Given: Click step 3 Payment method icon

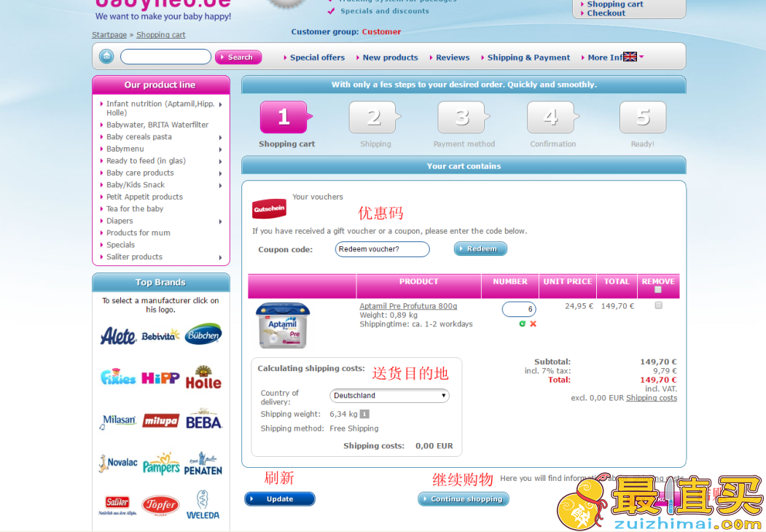Looking at the screenshot, I should pos(464,117).
